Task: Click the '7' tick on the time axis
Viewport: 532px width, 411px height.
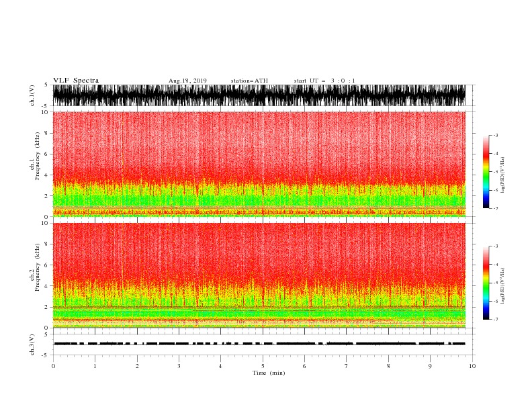Action: click(x=347, y=366)
